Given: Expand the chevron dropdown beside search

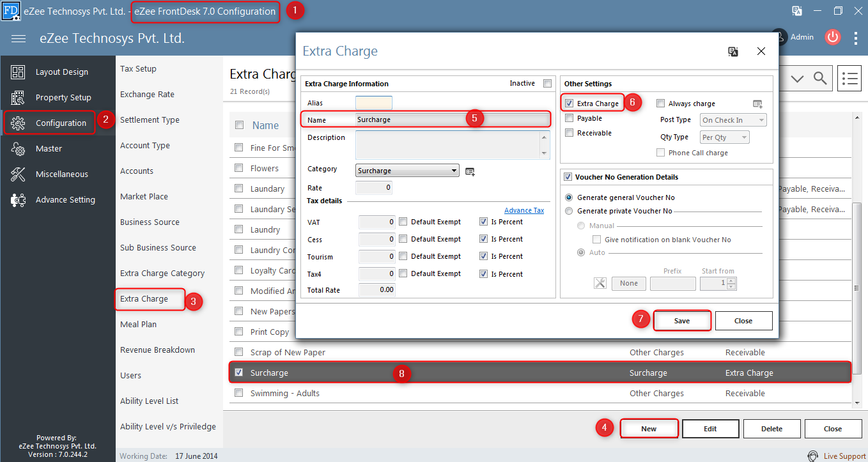Looking at the screenshot, I should [x=797, y=79].
